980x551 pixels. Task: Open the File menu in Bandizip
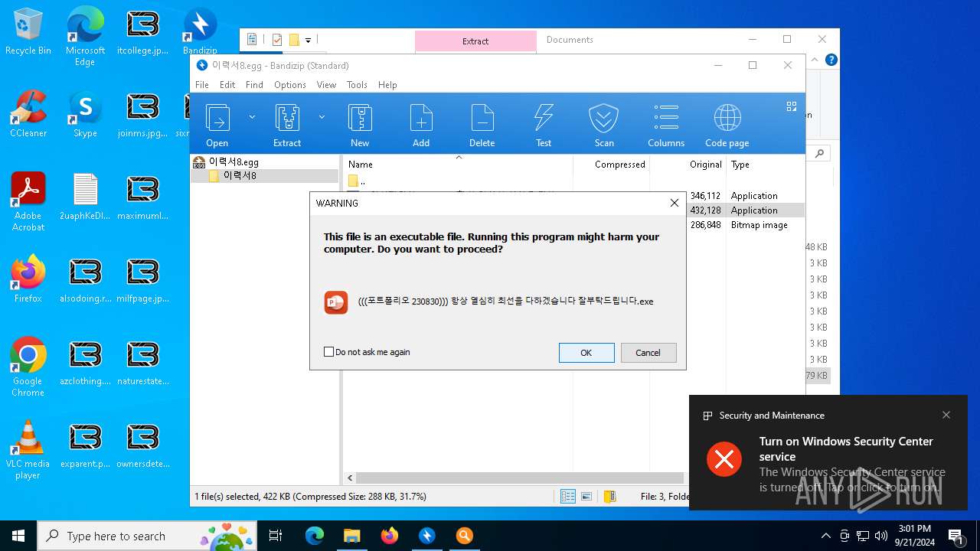point(202,85)
